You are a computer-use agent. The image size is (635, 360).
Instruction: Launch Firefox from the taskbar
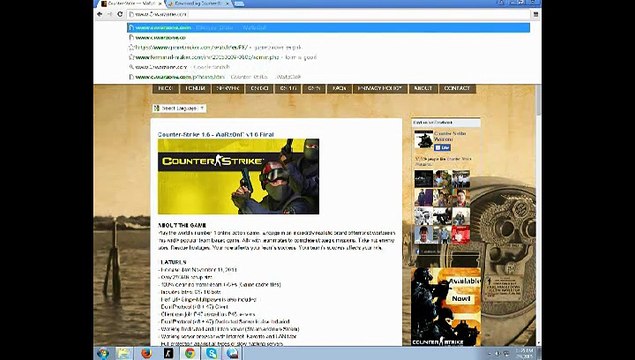[146, 354]
